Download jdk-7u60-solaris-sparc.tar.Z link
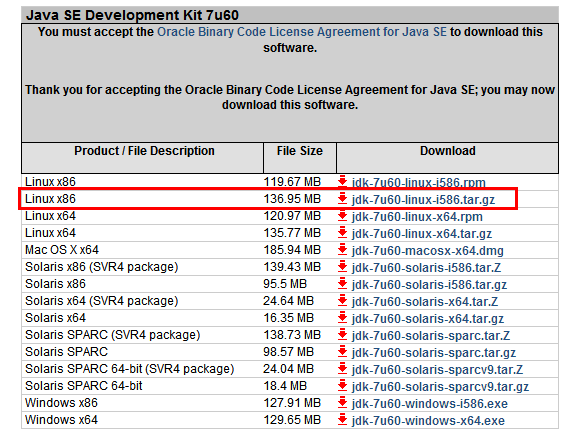The width and height of the screenshot is (575, 443). (x=431, y=336)
